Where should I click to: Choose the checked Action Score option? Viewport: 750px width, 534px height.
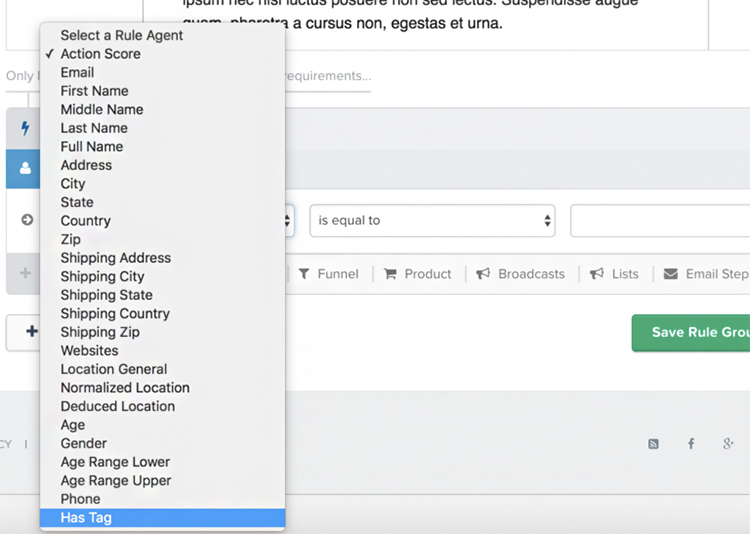[x=163, y=54]
